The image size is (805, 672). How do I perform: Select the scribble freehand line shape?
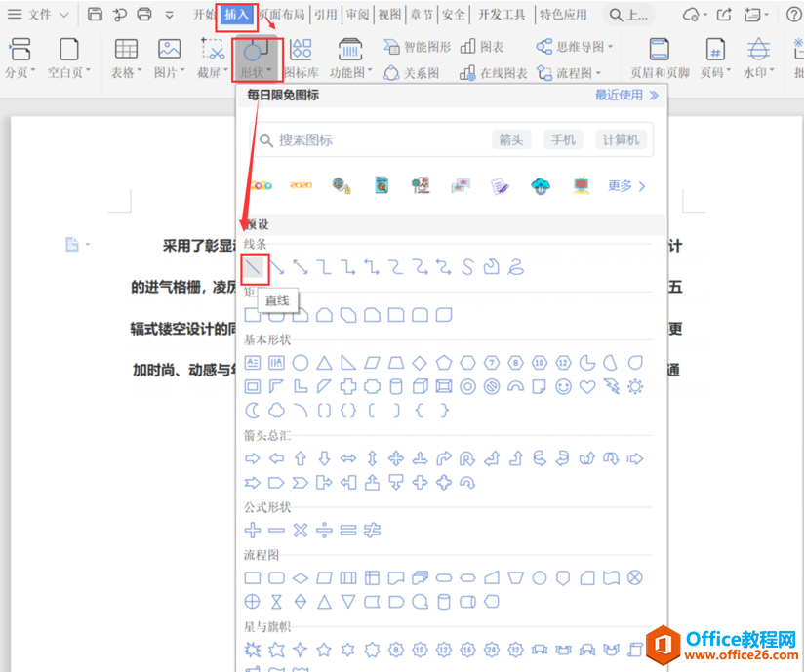[x=516, y=267]
